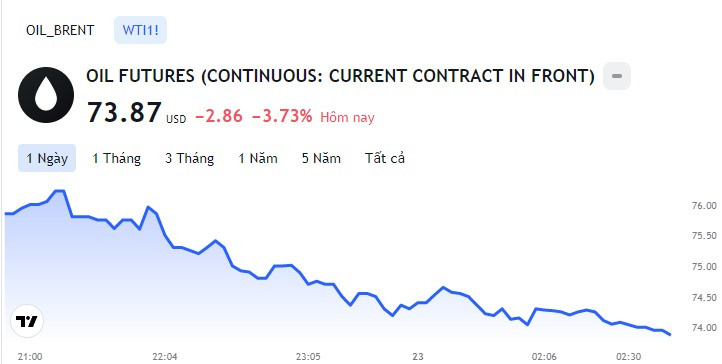Choose the 3 Tháng time range
Viewport: 722px width, 364px height.
(x=190, y=158)
